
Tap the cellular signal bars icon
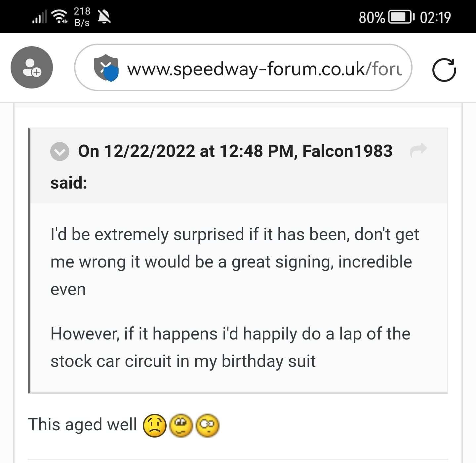tap(39, 17)
